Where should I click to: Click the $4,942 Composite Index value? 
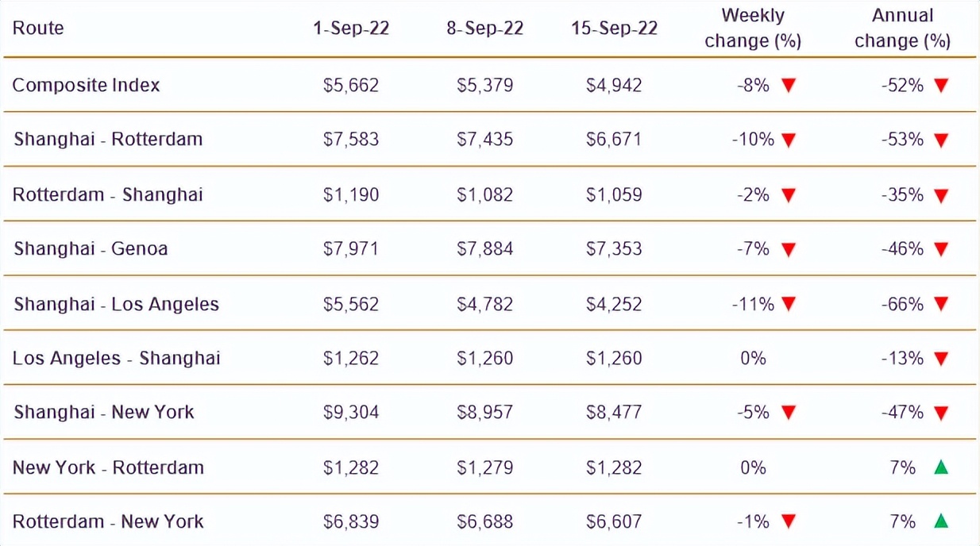(614, 86)
